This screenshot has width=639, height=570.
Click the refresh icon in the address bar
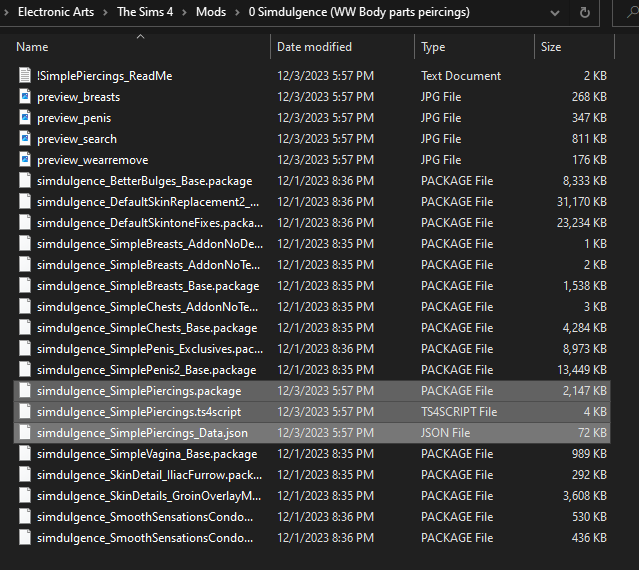(x=584, y=13)
